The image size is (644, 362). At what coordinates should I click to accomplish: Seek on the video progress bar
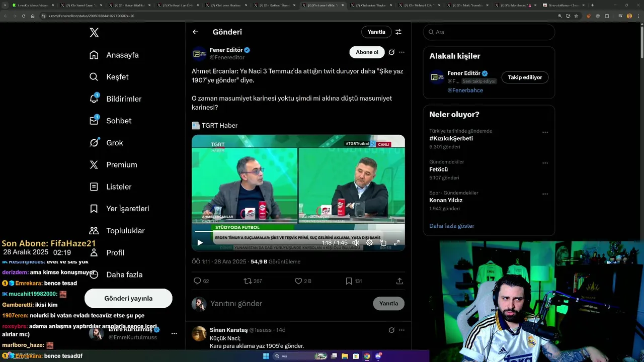(298, 231)
